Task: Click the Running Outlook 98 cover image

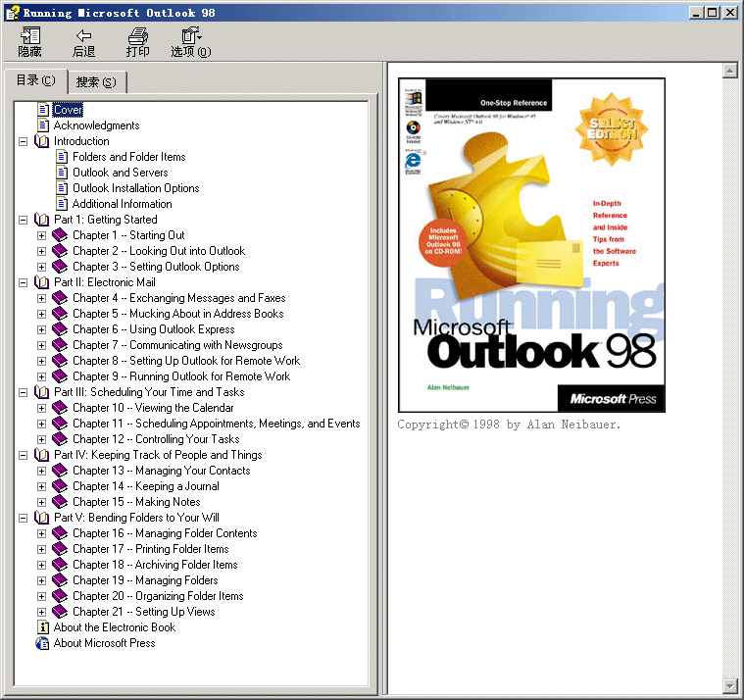Action: (x=531, y=245)
